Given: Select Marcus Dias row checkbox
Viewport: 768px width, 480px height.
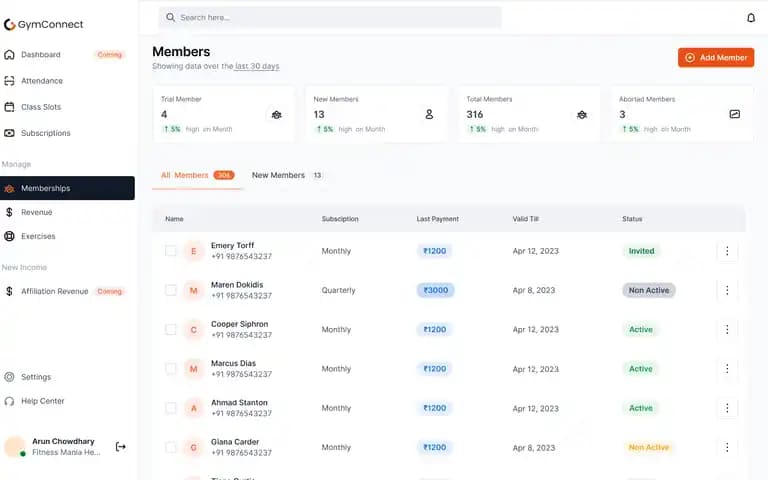Looking at the screenshot, I should pos(170,368).
